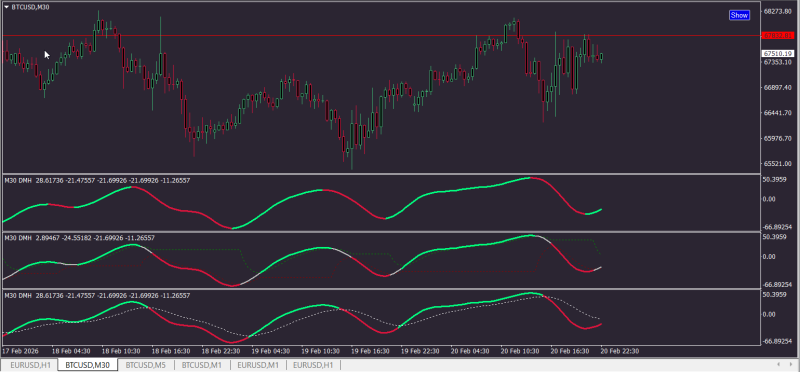Open the EURUSD,M1 tab
800x372 pixels.
click(258, 365)
